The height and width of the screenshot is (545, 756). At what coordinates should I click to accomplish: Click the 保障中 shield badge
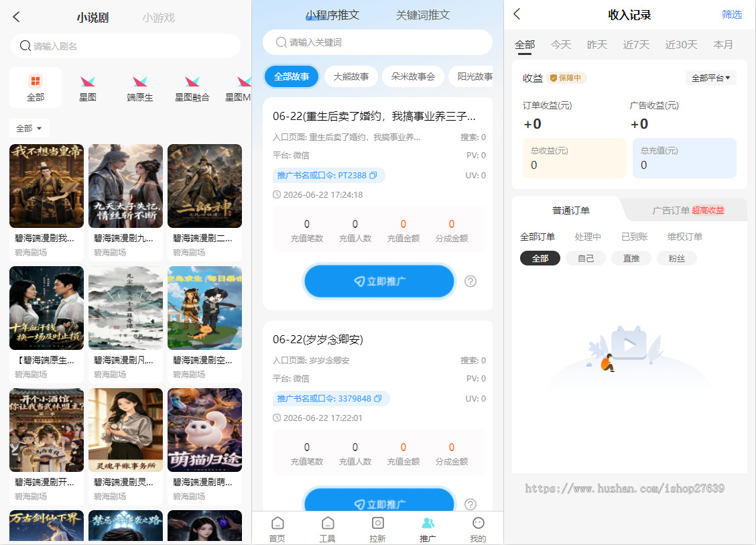(x=566, y=78)
